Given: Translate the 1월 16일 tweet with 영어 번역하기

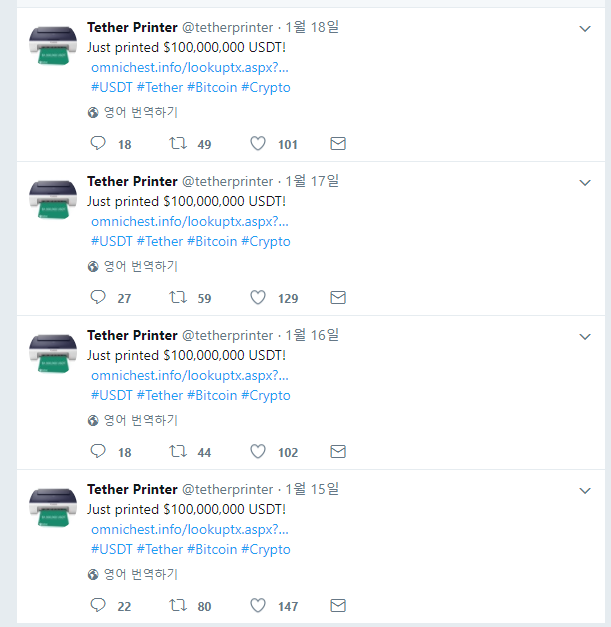Looking at the screenshot, I should pyautogui.click(x=140, y=420).
